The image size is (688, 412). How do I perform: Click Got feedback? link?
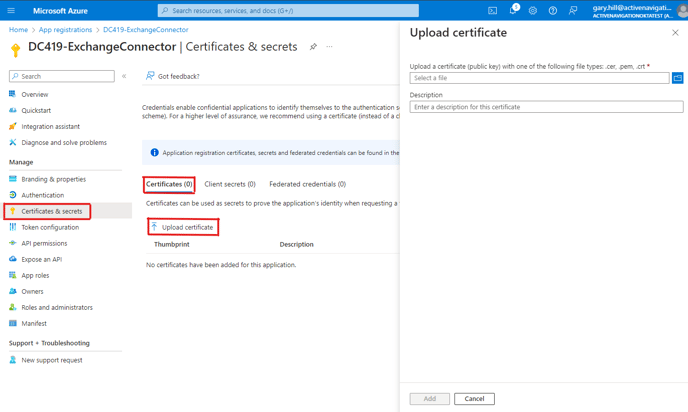pyautogui.click(x=179, y=76)
